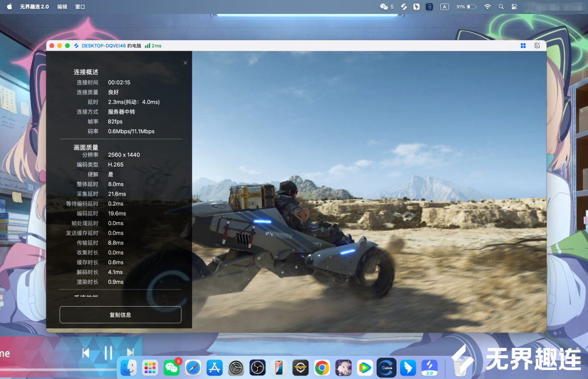Click the Gelink icon in the menu bar
The width and height of the screenshot is (588, 379).
pos(429,7)
